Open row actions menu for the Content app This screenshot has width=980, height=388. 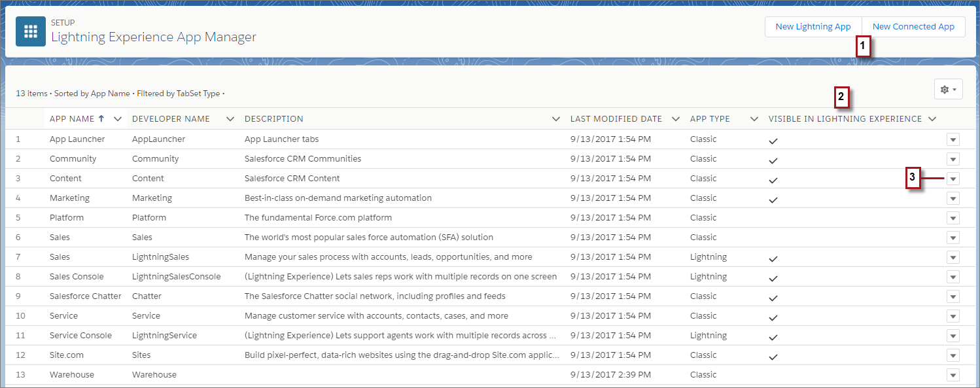pos(953,178)
